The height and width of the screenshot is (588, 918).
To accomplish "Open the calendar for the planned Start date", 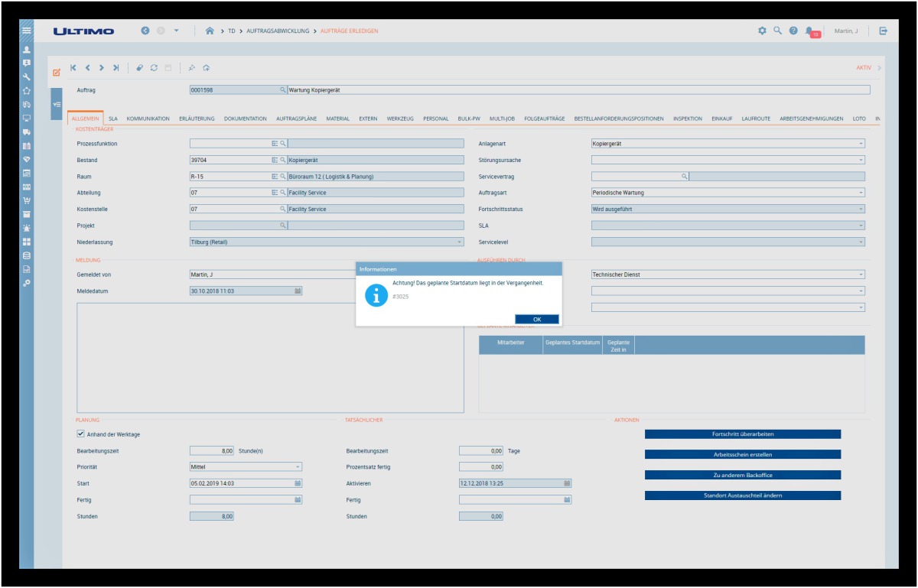I will 298,483.
